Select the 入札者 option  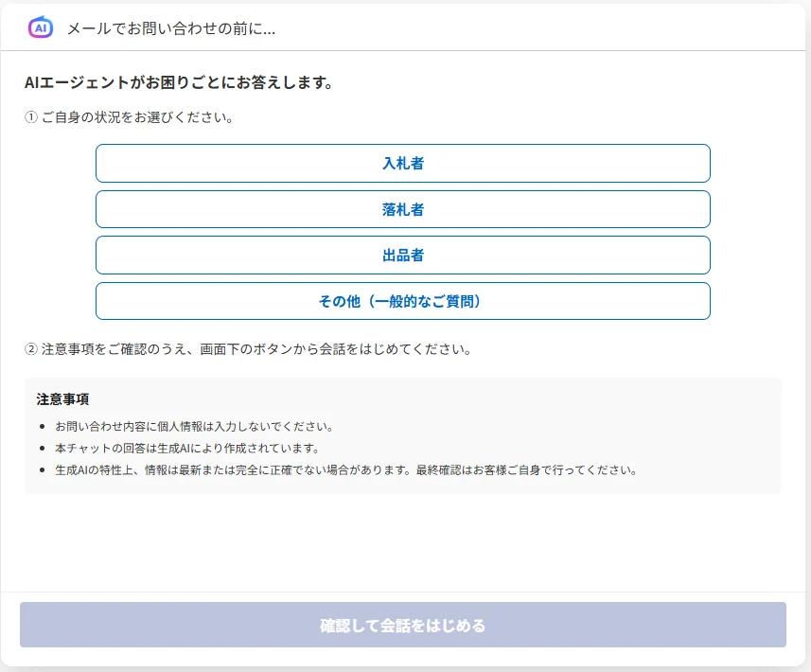[403, 164]
